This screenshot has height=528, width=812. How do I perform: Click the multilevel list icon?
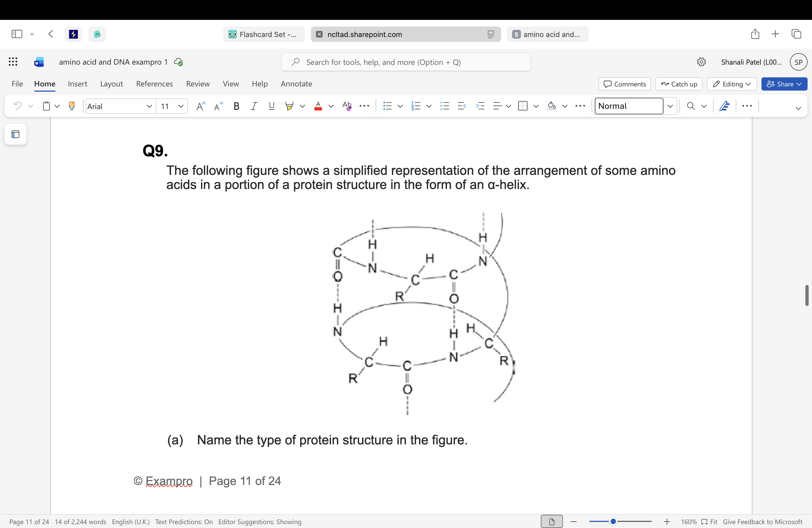(444, 106)
